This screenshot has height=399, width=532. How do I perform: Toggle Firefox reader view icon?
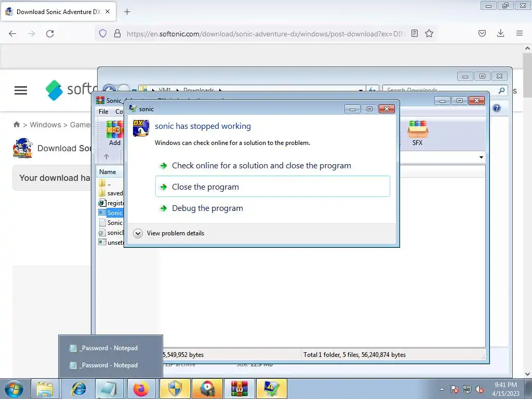[414, 33]
